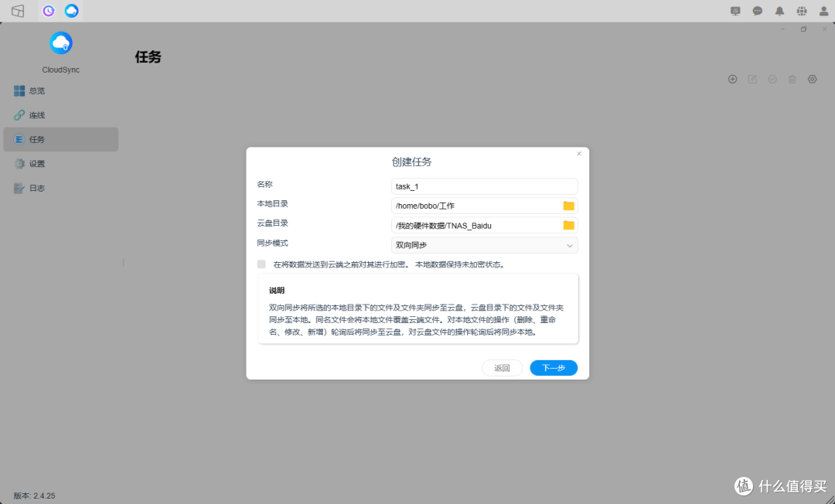This screenshot has width=835, height=504.
Task: Open the task settings gear icon
Action: (x=812, y=80)
